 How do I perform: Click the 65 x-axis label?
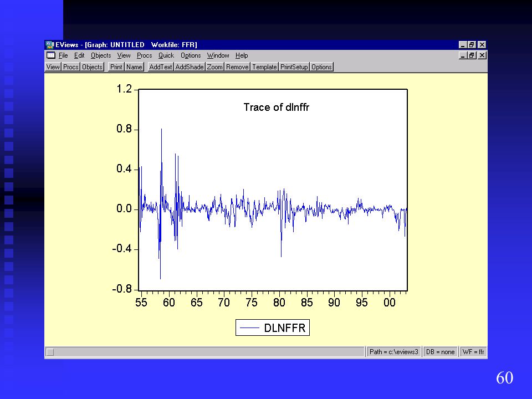coord(196,303)
